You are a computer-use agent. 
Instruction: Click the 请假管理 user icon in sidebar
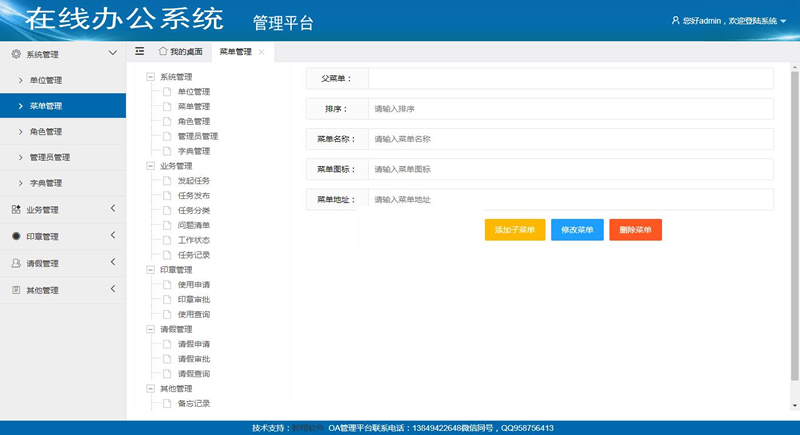16,264
